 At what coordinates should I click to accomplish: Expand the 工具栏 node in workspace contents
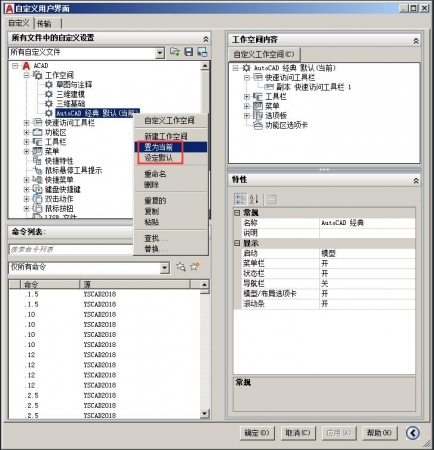tap(247, 97)
